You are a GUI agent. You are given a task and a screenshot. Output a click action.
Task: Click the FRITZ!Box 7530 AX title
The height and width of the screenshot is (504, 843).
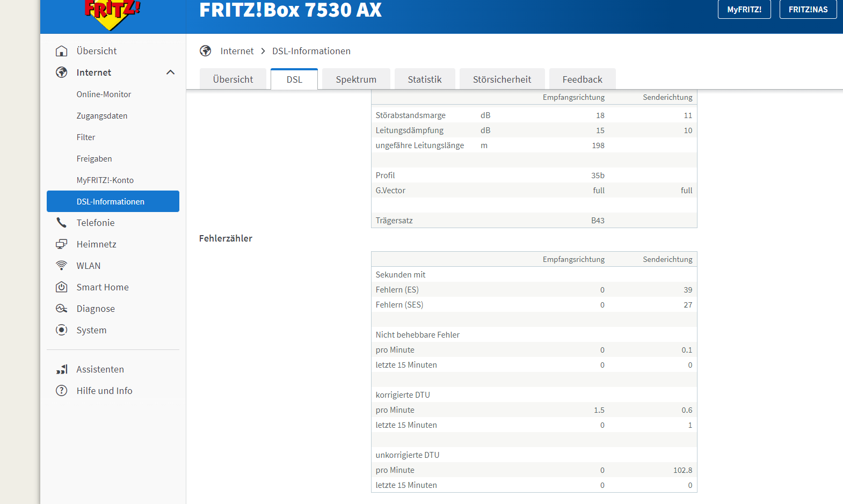[290, 10]
